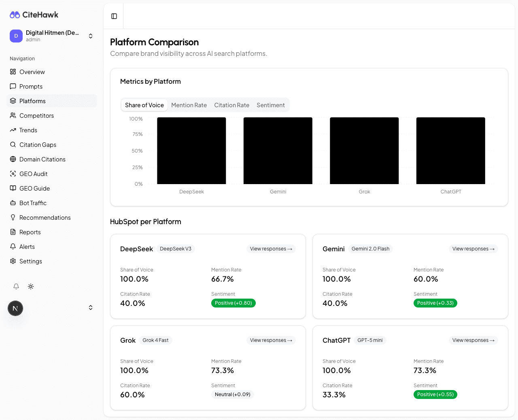View responses for DeepSeek
The image size is (518, 420).
(271, 249)
